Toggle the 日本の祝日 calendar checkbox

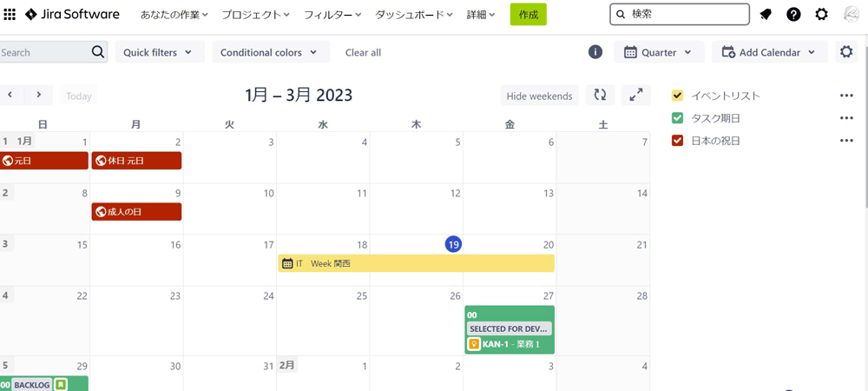pyautogui.click(x=678, y=141)
